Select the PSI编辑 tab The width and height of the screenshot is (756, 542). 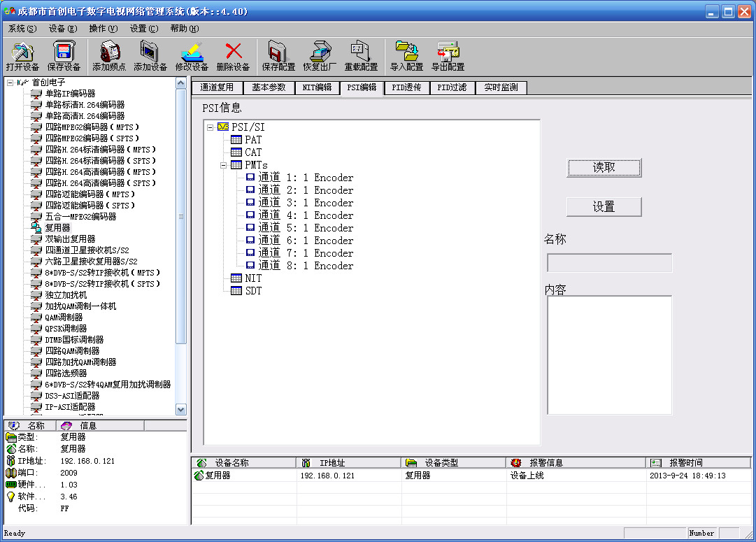pos(362,87)
